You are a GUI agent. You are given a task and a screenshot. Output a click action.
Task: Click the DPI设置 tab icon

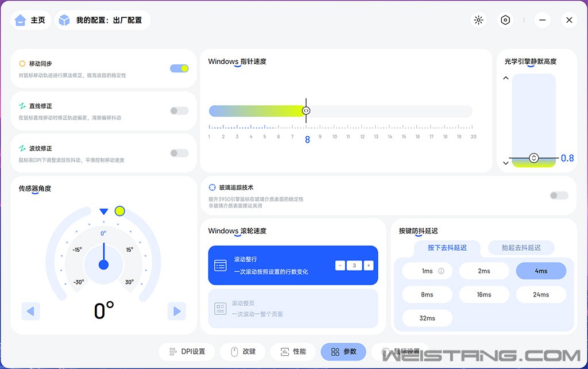173,351
